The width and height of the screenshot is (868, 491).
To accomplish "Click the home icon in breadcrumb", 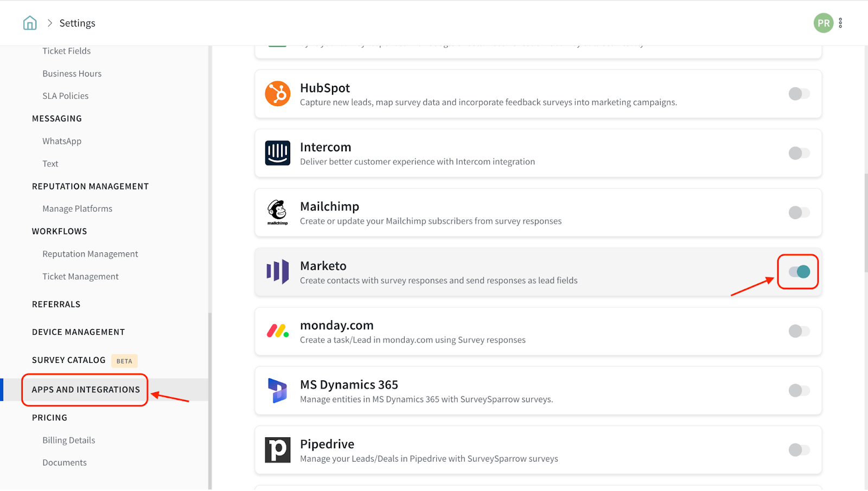I will [30, 23].
